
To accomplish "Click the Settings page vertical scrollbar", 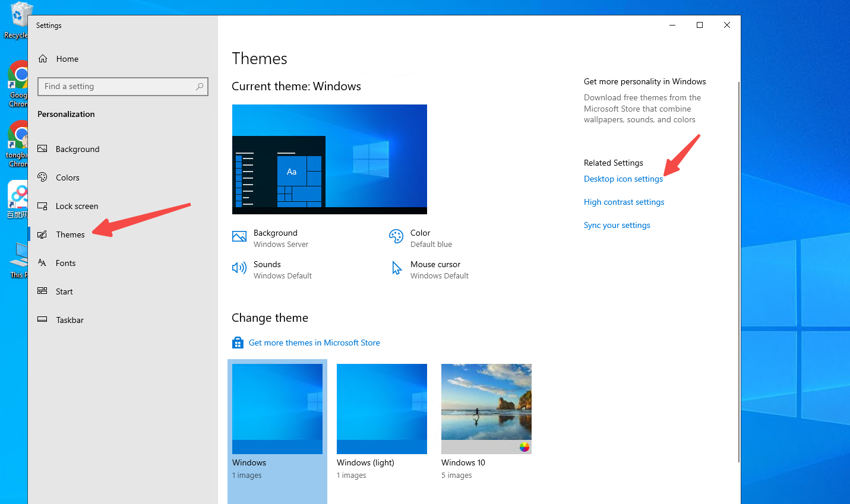I will pos(738,272).
